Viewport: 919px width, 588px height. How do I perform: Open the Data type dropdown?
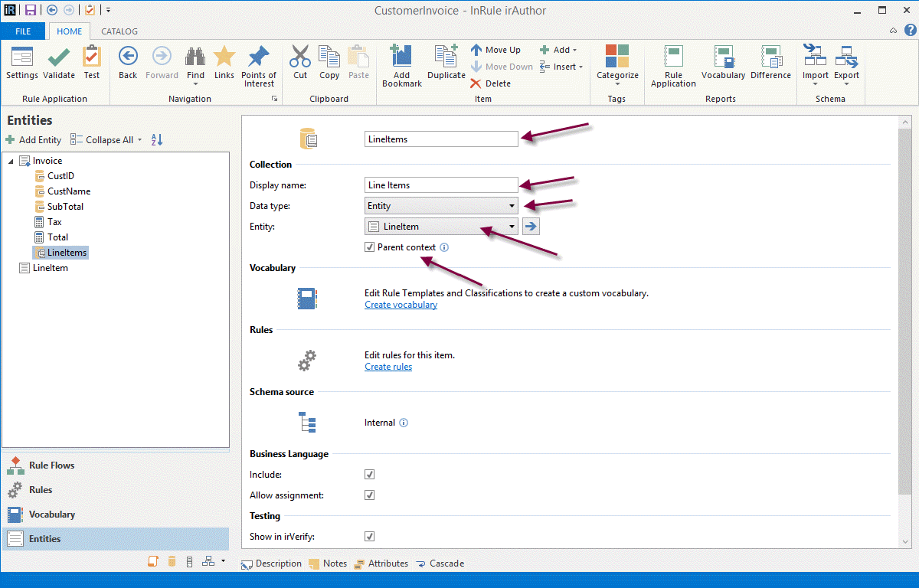click(442, 206)
